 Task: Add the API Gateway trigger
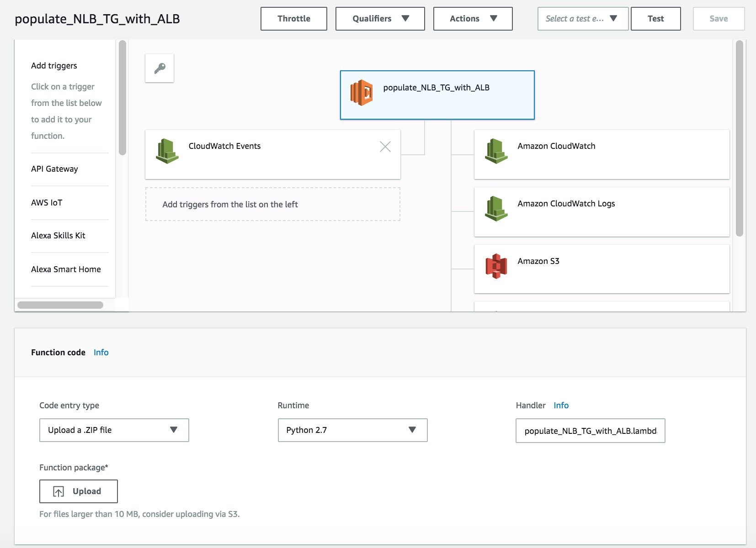(x=54, y=169)
